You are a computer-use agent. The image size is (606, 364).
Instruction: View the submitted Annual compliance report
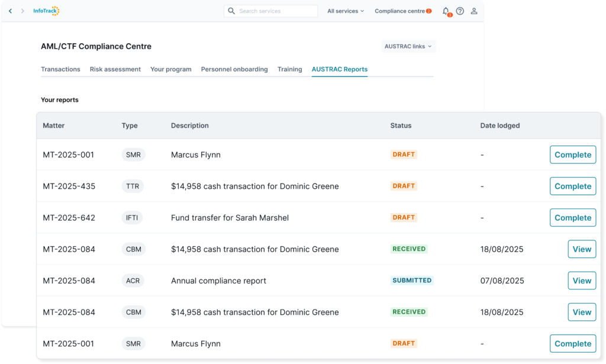point(581,281)
